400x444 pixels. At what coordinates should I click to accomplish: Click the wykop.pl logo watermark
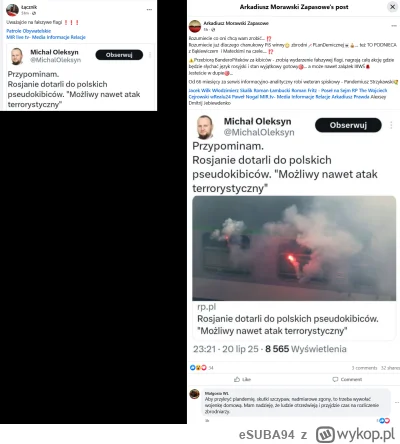(355, 435)
